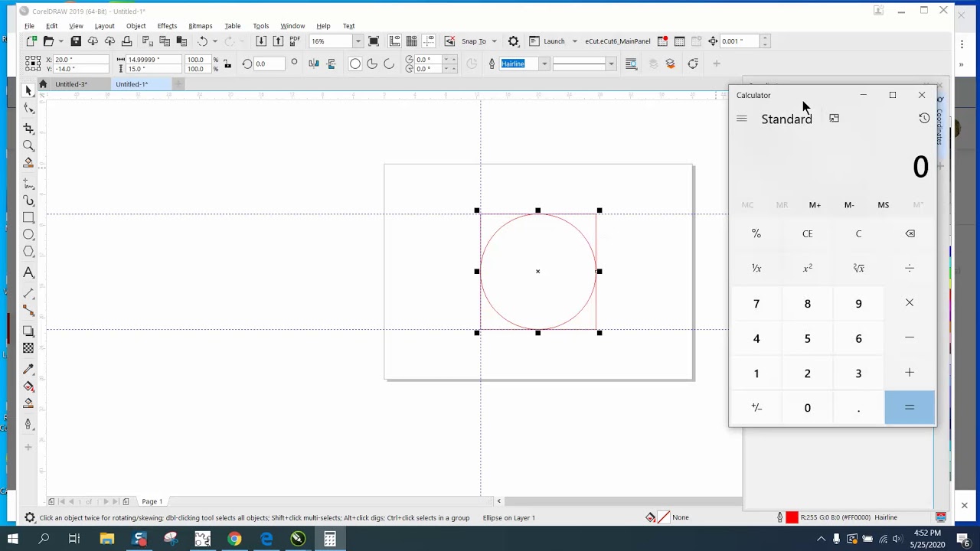Select the Text tool
Screen dimensions: 980x551
[x=28, y=273]
